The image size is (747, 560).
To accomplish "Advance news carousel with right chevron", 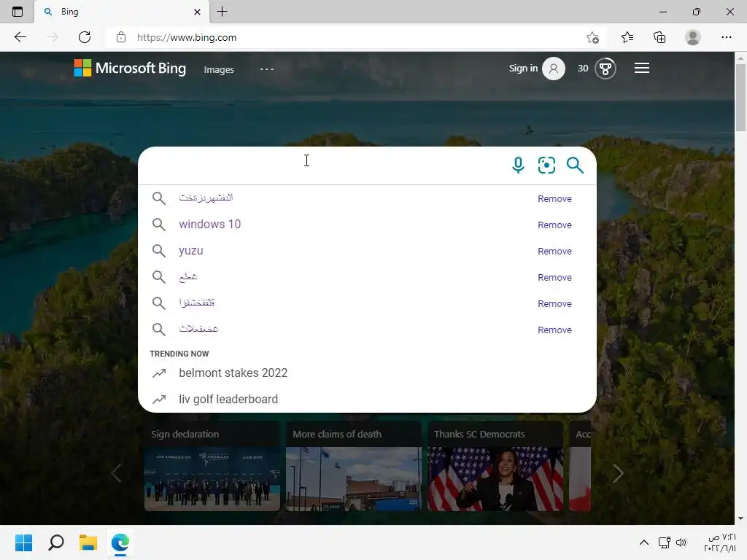I will pos(618,473).
